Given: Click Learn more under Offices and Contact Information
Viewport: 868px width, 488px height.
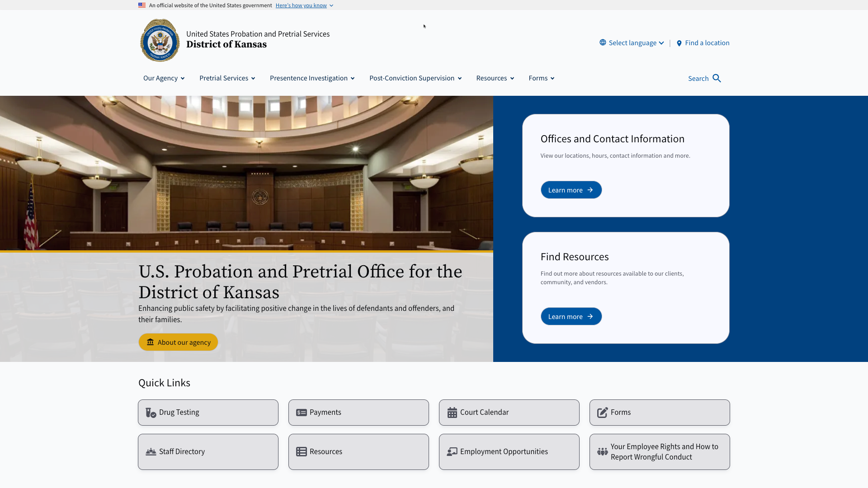Looking at the screenshot, I should (x=571, y=190).
